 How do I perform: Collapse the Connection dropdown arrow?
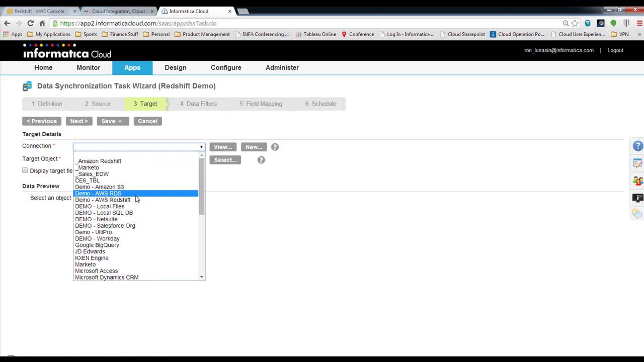201,147
